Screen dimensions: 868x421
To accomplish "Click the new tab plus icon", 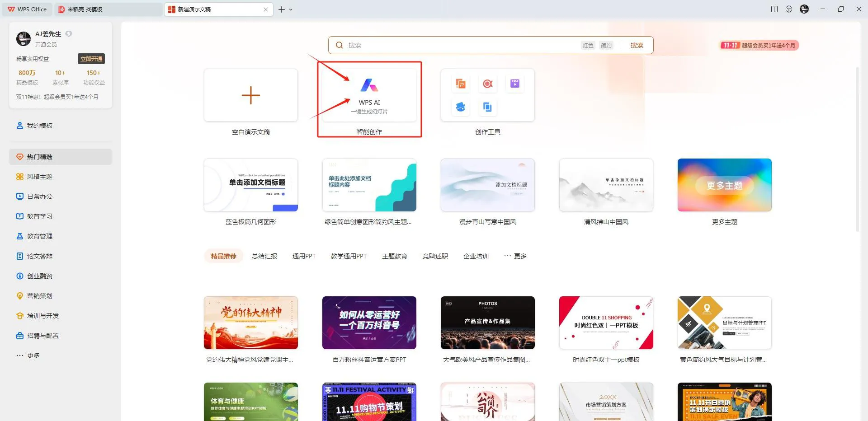I will (282, 9).
